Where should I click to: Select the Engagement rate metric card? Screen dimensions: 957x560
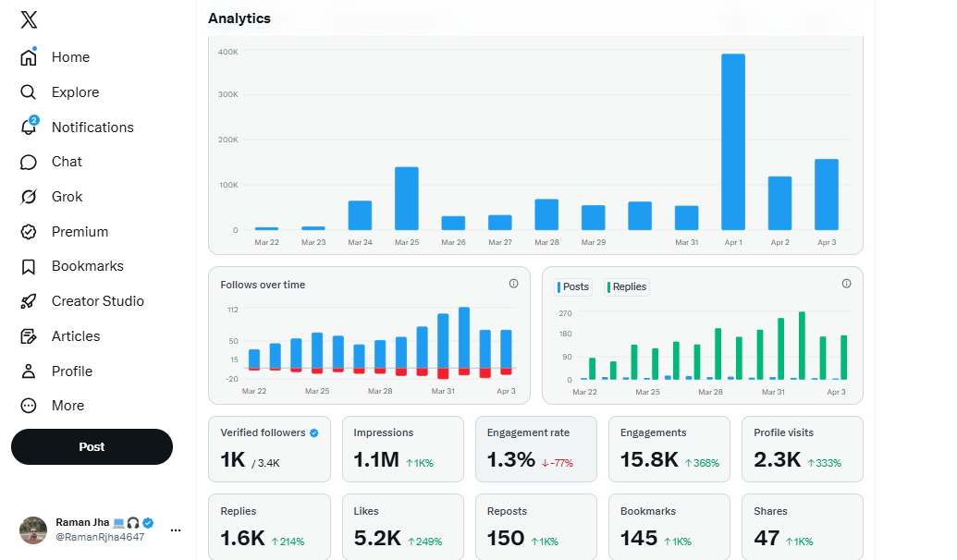point(536,449)
